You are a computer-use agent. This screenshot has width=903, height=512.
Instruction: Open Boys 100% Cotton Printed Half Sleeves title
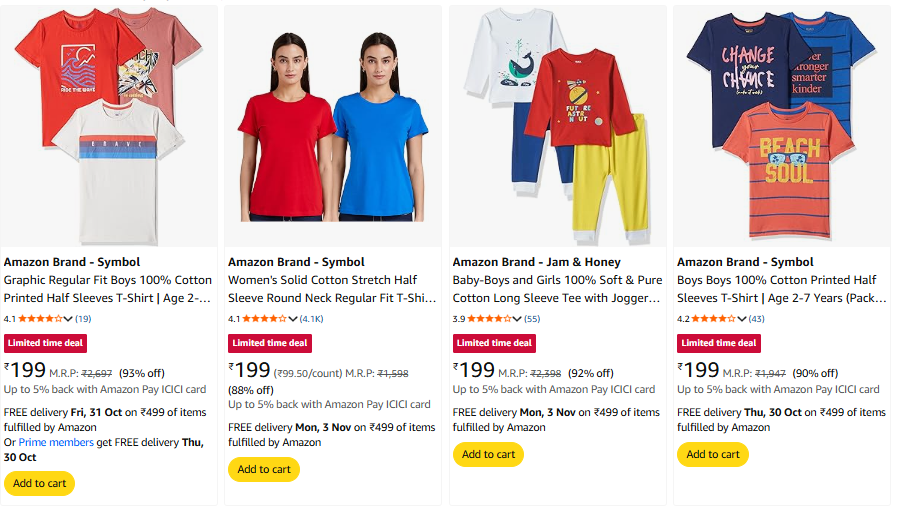tap(782, 289)
